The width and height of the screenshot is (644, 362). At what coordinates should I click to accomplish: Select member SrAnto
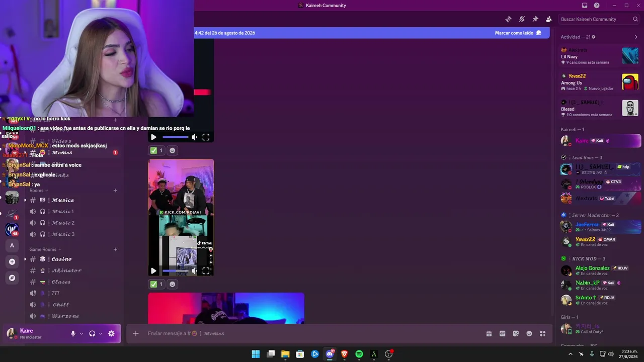click(x=601, y=300)
